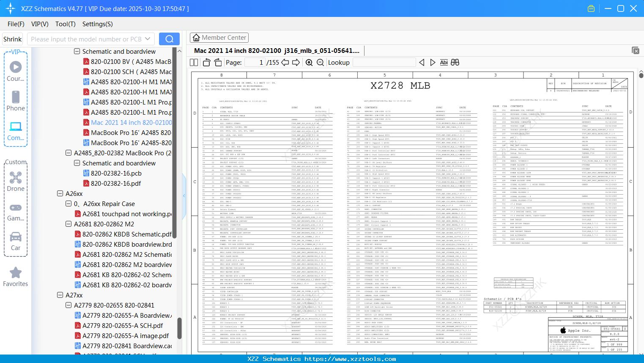Viewport: 644px width, 363px height.
Task: Click the tree scrollbar up arrow
Action: point(179,51)
